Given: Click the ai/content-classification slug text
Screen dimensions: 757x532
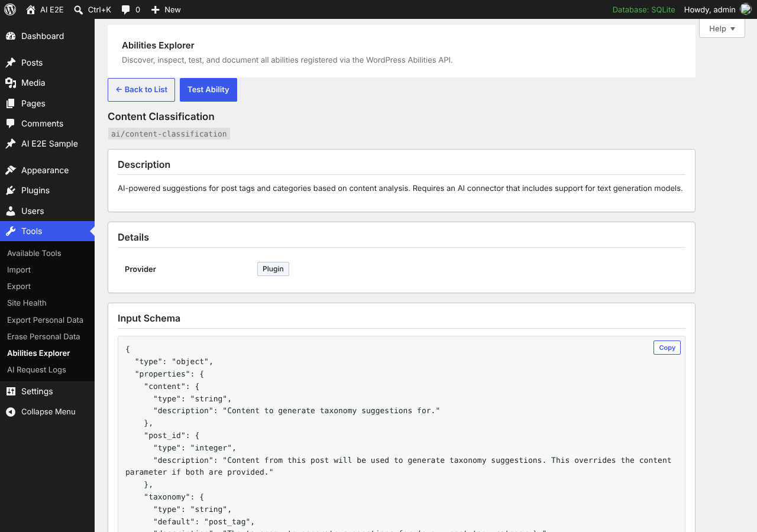Looking at the screenshot, I should point(169,134).
